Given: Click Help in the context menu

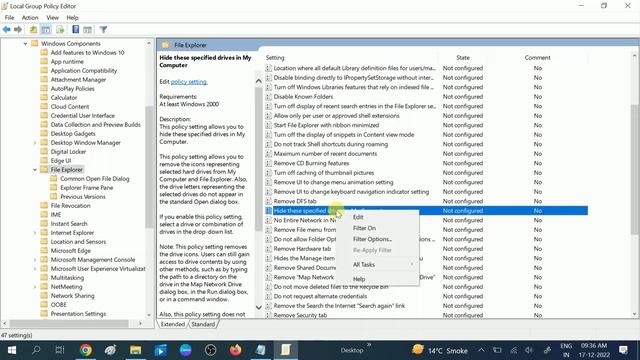Looking at the screenshot, I should click(378, 279).
